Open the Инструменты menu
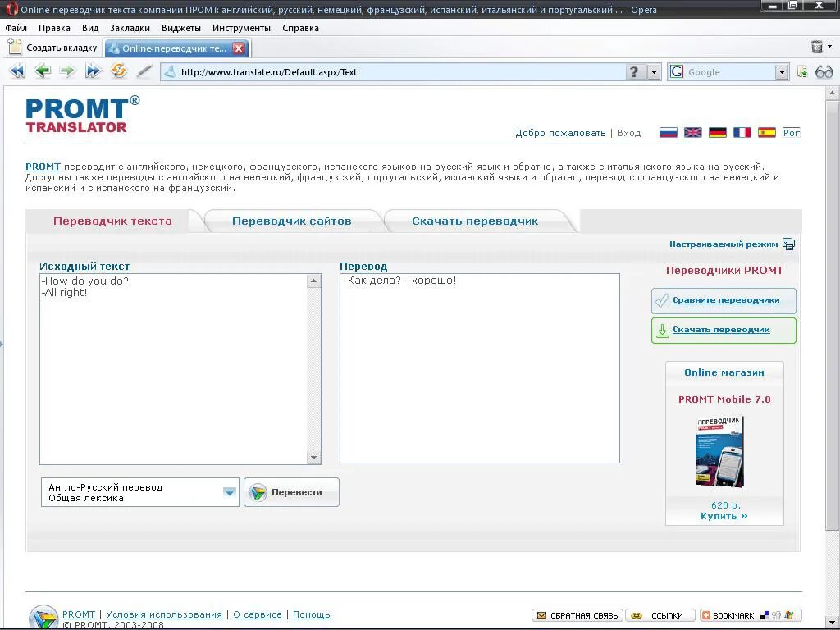 pyautogui.click(x=242, y=28)
